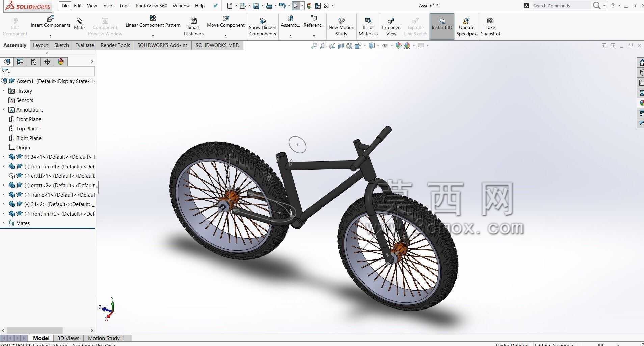Viewport: 644px width, 346px height.
Task: Open the Options gear icon
Action: tap(326, 6)
